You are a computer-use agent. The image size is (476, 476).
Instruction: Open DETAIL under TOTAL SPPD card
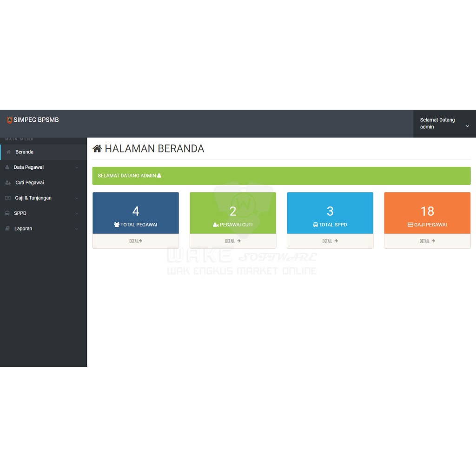tap(330, 241)
